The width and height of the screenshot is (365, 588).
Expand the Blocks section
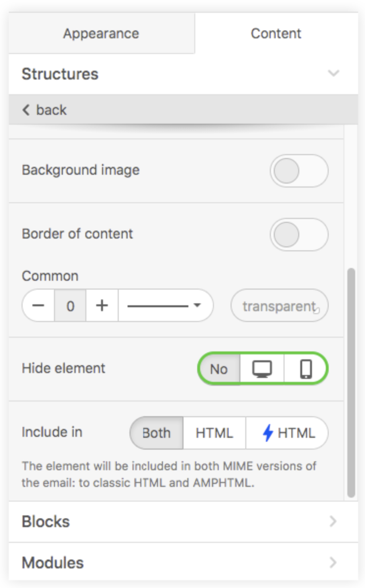[x=183, y=522]
